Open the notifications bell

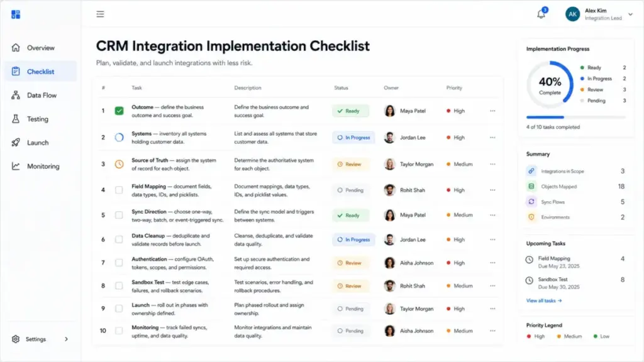click(541, 14)
